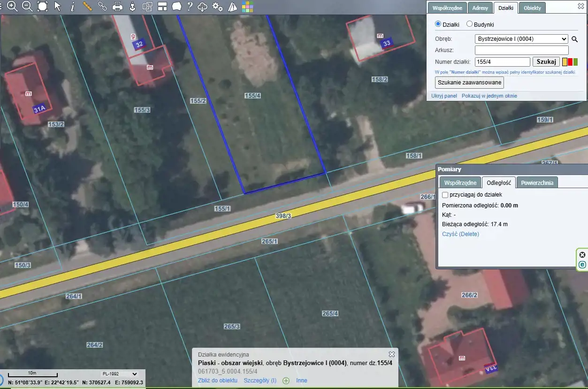Screen dimensions: 588x389
Task: Switch to the Adresy tab
Action: (x=481, y=8)
